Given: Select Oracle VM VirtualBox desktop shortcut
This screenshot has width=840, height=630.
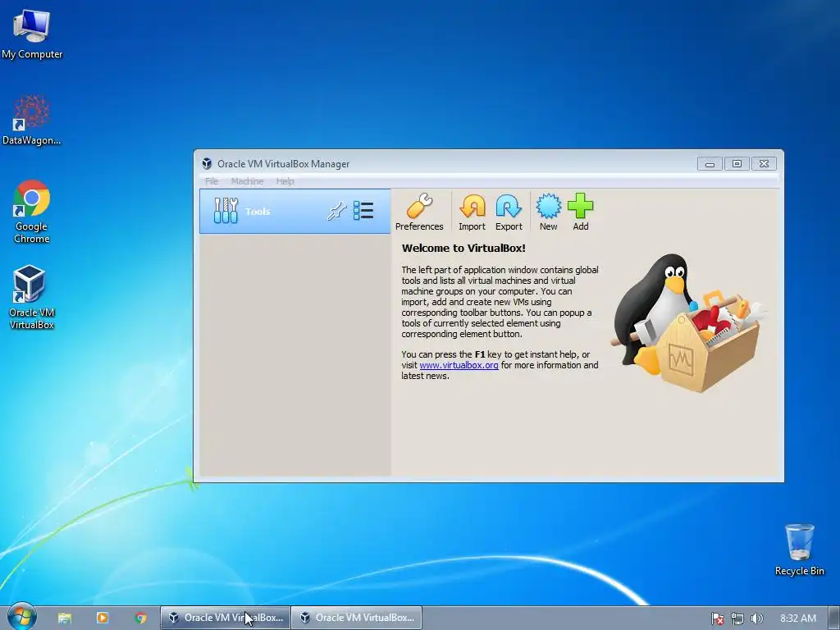Looking at the screenshot, I should (32, 297).
